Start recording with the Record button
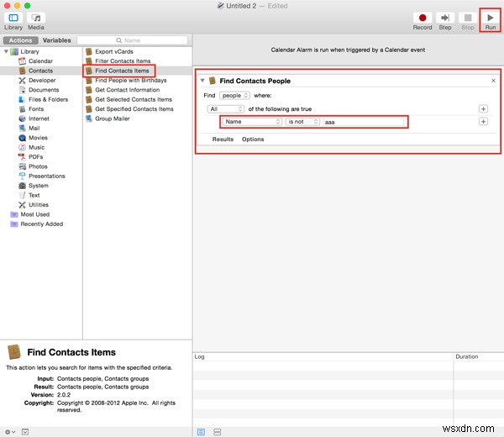 click(x=423, y=20)
